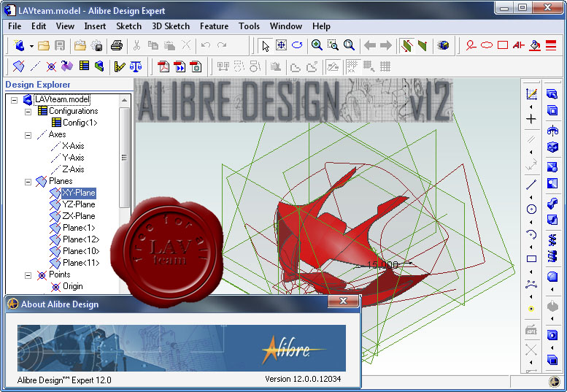567x392 pixels.
Task: Select YZ-Plane in Design Explorer
Action: 79,204
